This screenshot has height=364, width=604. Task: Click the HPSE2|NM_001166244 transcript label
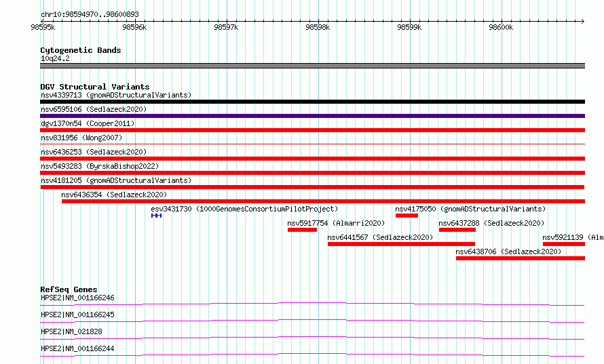[x=77, y=348]
